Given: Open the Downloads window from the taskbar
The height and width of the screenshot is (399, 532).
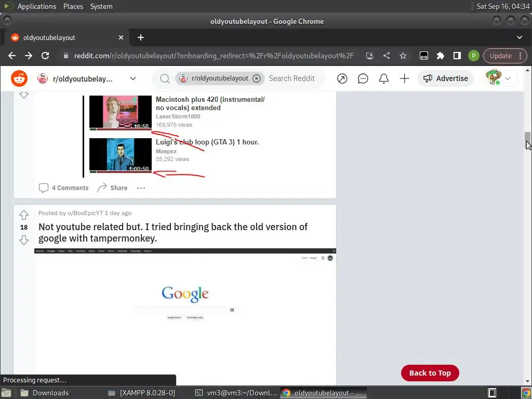Looking at the screenshot, I should coord(44,393).
